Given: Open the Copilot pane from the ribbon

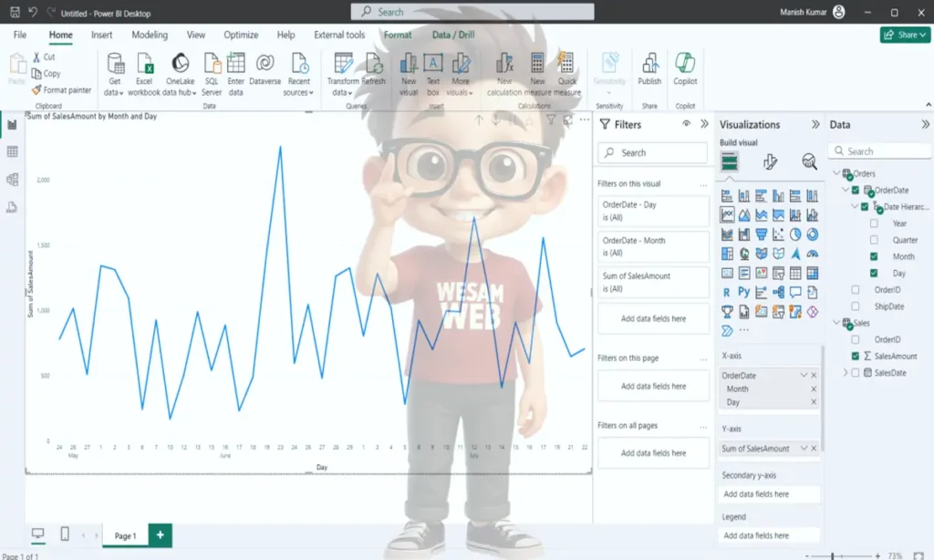Looking at the screenshot, I should 685,64.
